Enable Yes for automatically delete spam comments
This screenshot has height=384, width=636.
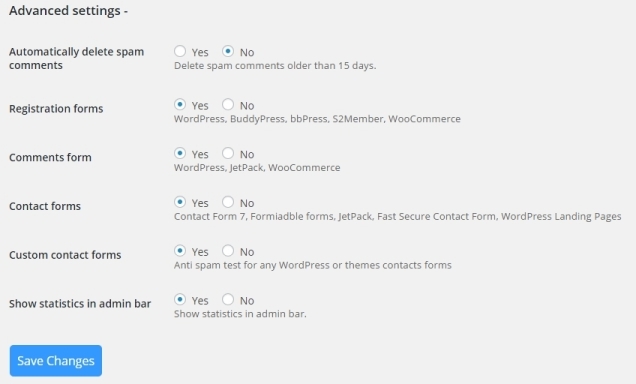180,51
